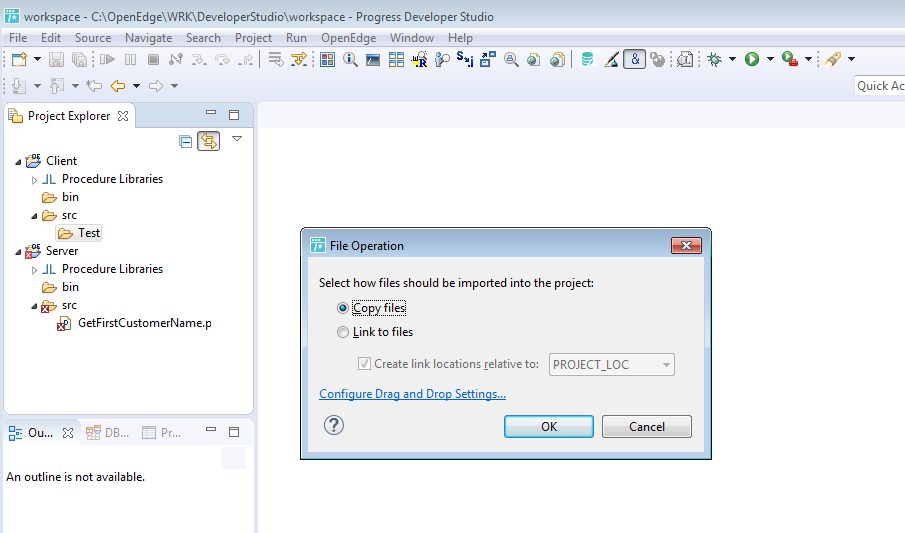The image size is (905, 533).
Task: Click the person with magnifier icon
Action: pyautogui.click(x=442, y=59)
